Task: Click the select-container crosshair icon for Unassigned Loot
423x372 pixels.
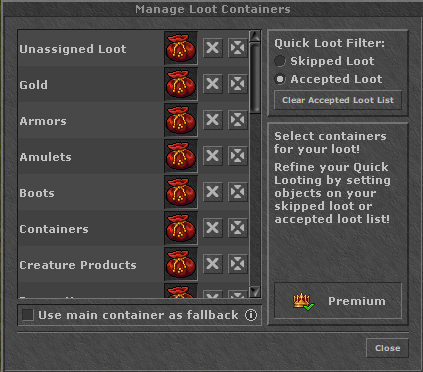Action: [238, 48]
